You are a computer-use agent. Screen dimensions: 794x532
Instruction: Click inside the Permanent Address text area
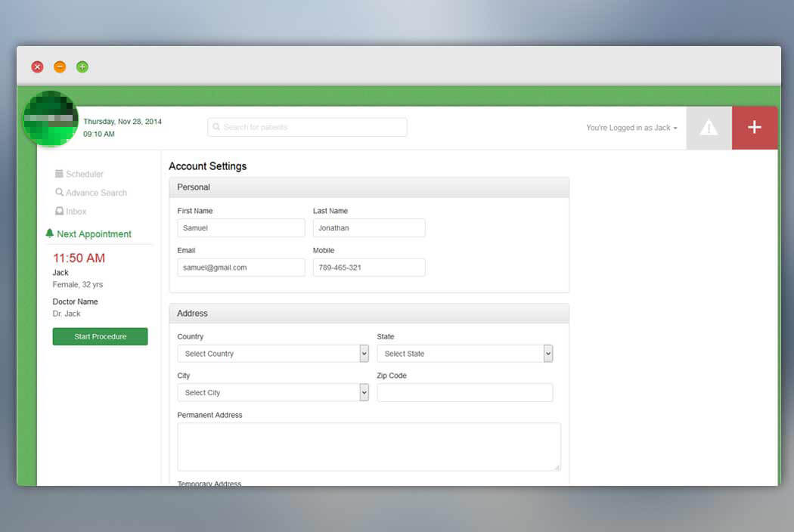click(369, 447)
